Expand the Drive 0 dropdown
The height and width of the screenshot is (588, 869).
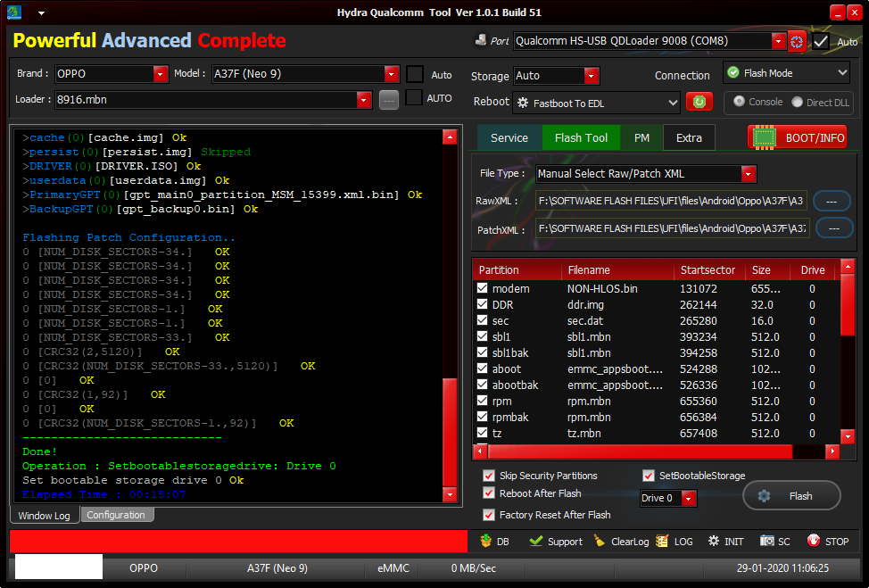[x=689, y=498]
